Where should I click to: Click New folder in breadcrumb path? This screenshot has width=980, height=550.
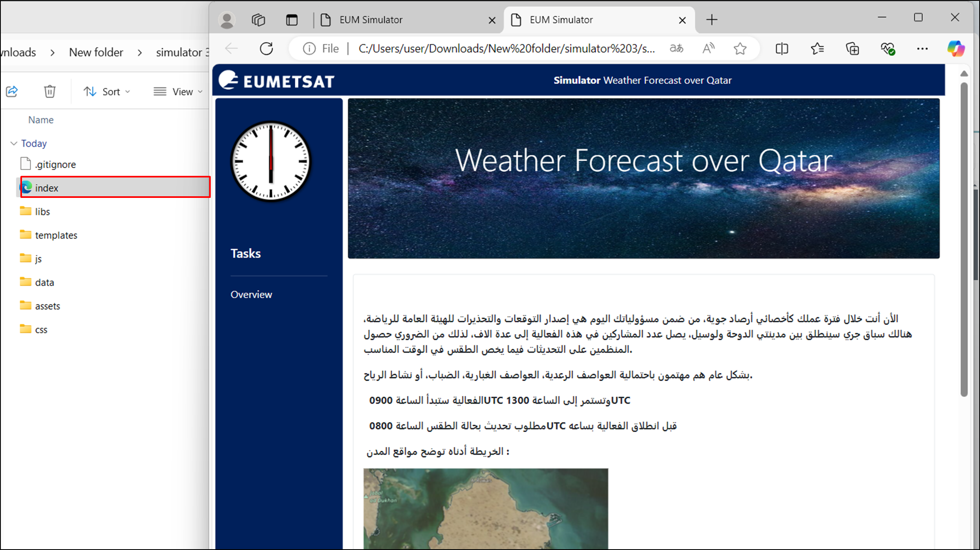click(96, 52)
